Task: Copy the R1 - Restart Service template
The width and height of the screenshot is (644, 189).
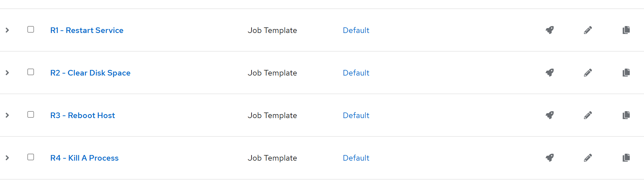Action: pos(626,30)
